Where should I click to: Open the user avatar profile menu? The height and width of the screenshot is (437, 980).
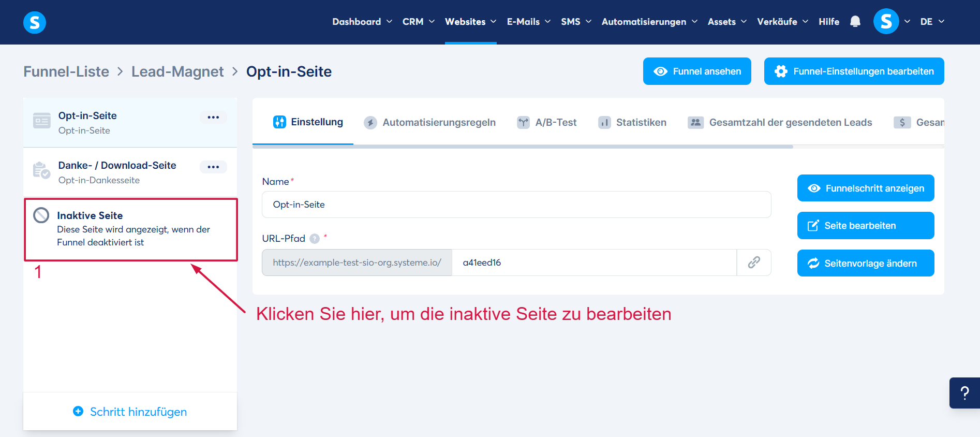point(886,21)
